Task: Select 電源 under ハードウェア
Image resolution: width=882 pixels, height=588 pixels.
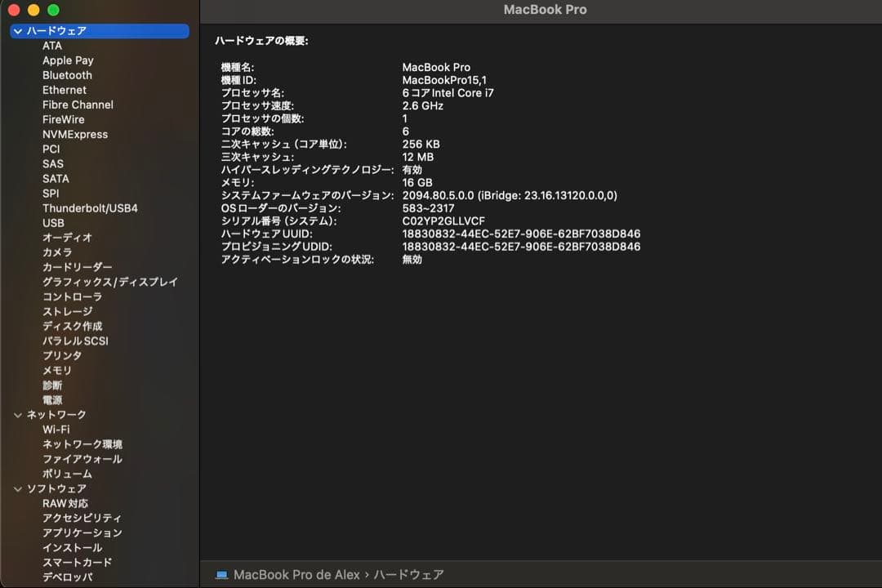Action: tap(52, 399)
